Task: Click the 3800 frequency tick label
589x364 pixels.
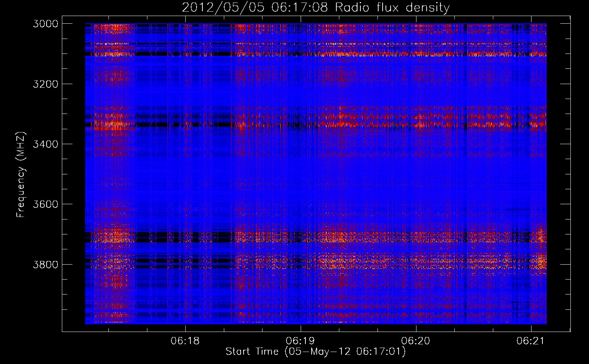Action: pyautogui.click(x=46, y=265)
